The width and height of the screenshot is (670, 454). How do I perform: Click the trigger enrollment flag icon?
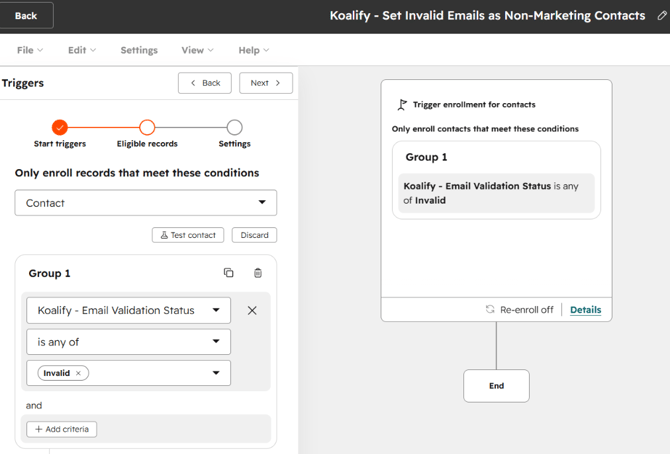tap(402, 105)
